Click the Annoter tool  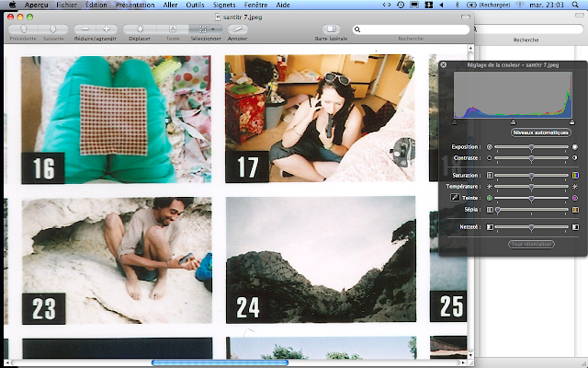pyautogui.click(x=237, y=29)
